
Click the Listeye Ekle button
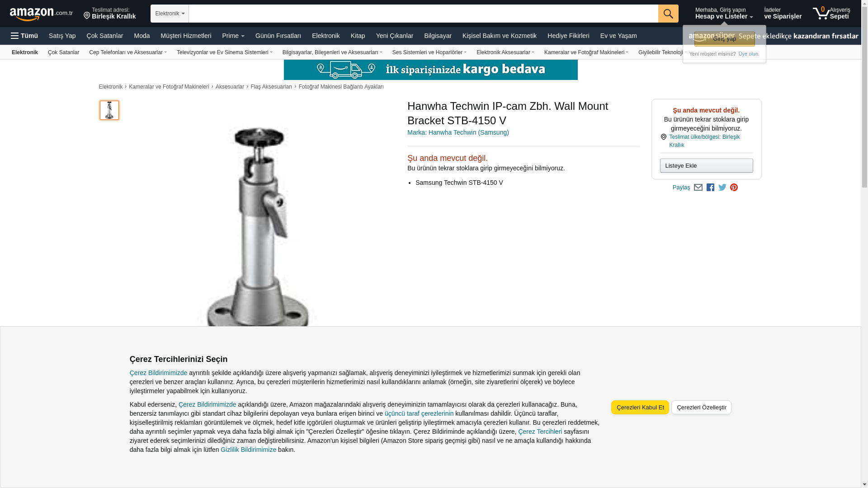(706, 166)
